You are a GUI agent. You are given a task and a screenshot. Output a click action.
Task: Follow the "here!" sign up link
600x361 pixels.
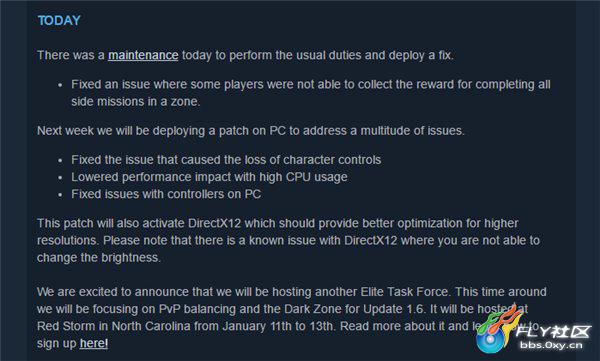click(94, 343)
